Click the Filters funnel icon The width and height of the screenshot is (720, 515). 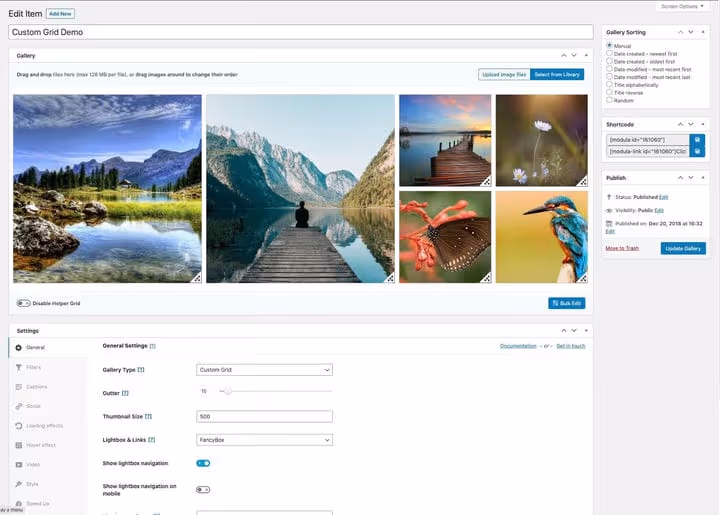pyautogui.click(x=19, y=367)
